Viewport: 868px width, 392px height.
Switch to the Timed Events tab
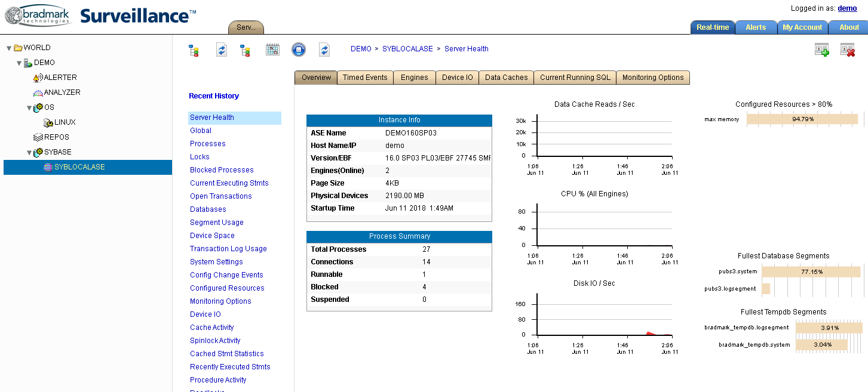365,78
